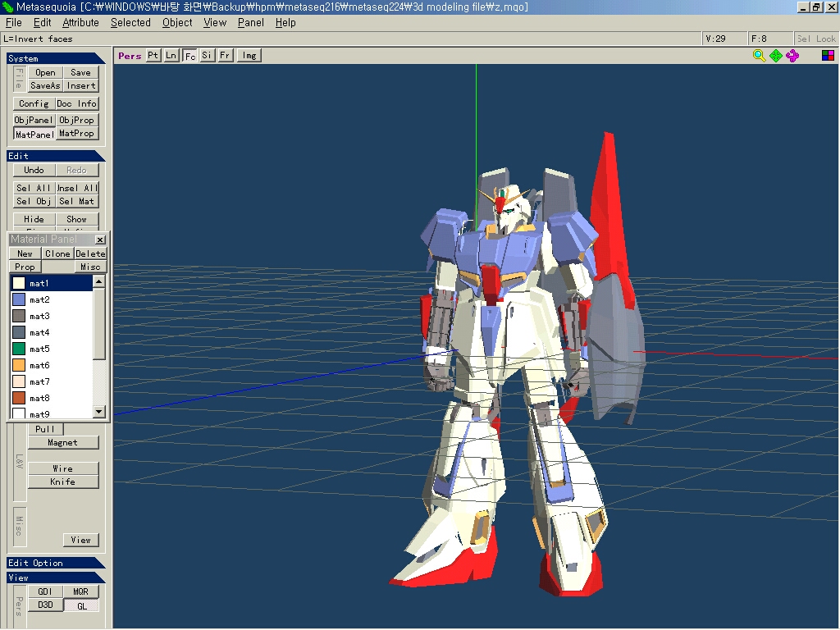Screen dimensions: 840x630
Task: Toggle the Si simple display button
Action: tap(208, 55)
